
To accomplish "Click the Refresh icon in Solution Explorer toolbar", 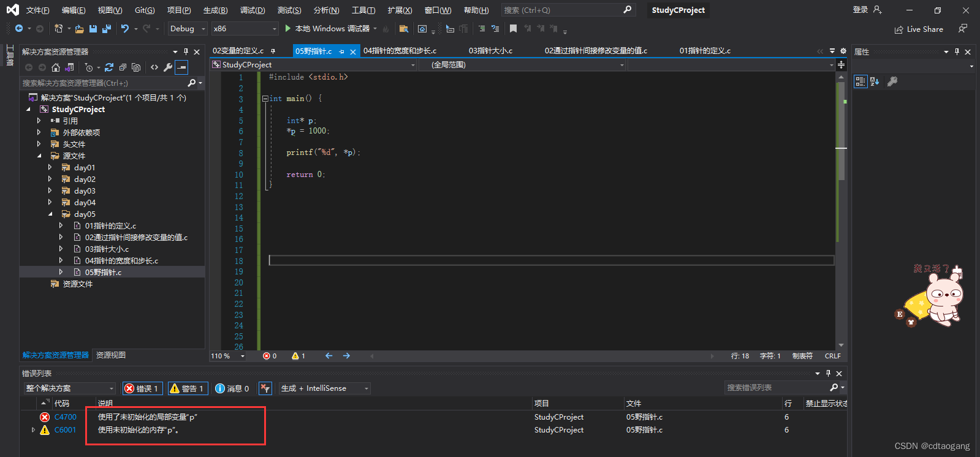I will tap(109, 67).
